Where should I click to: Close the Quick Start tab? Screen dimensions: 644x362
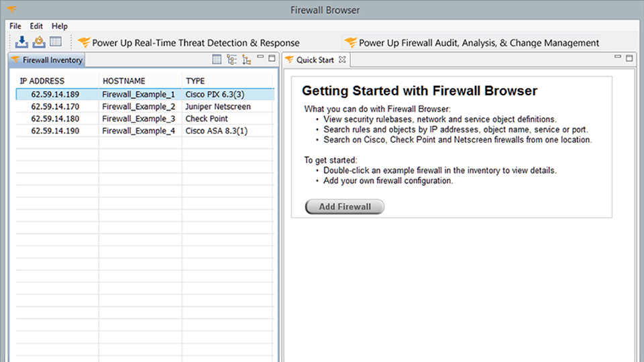click(x=342, y=60)
